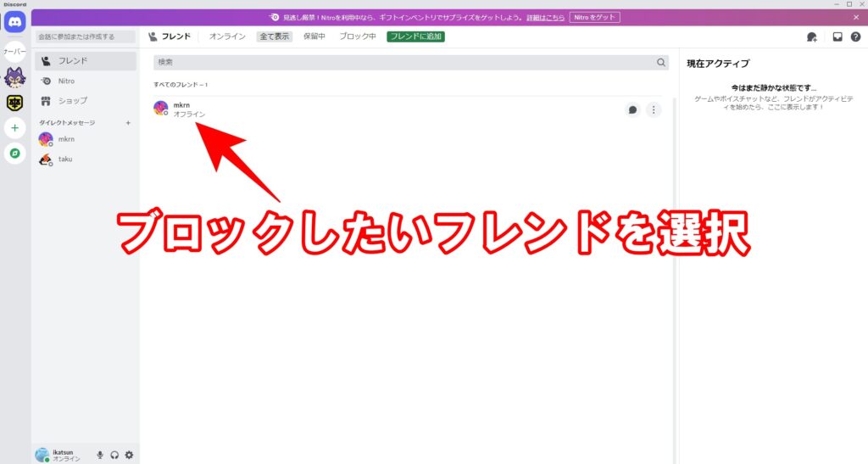Switch to 全て表示 tab

275,36
